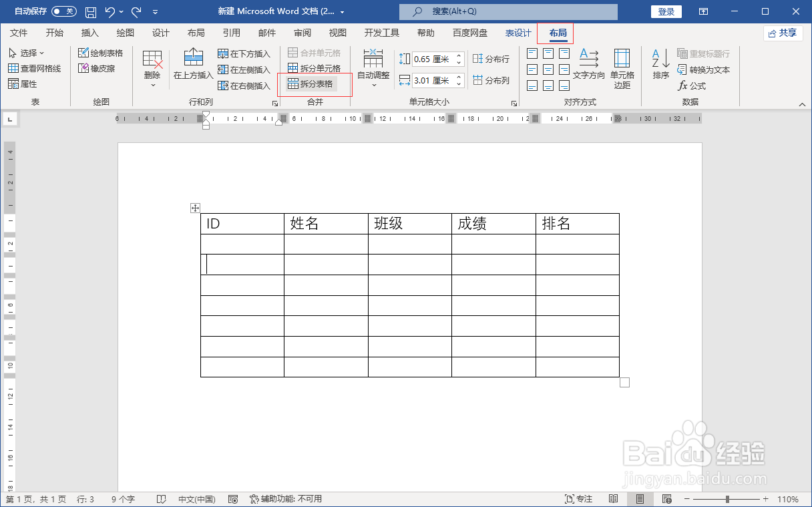Set alignment to bottom center
Screen dimensions: 812x507
(548, 86)
